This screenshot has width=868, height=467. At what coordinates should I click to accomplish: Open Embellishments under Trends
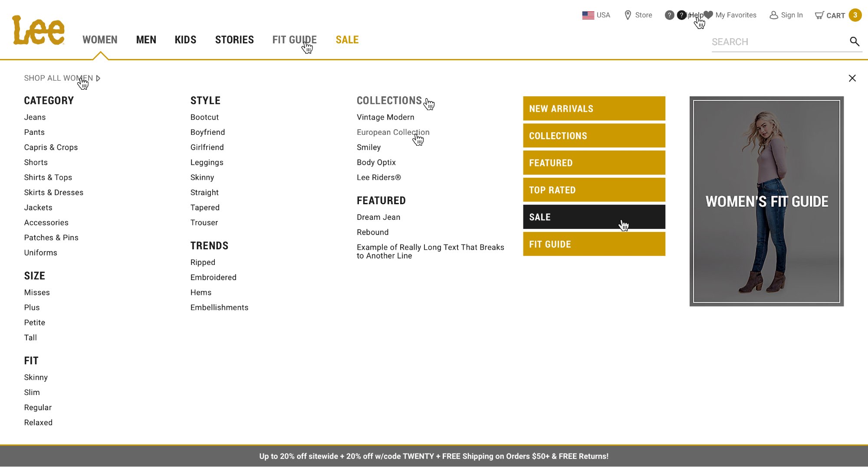click(219, 307)
